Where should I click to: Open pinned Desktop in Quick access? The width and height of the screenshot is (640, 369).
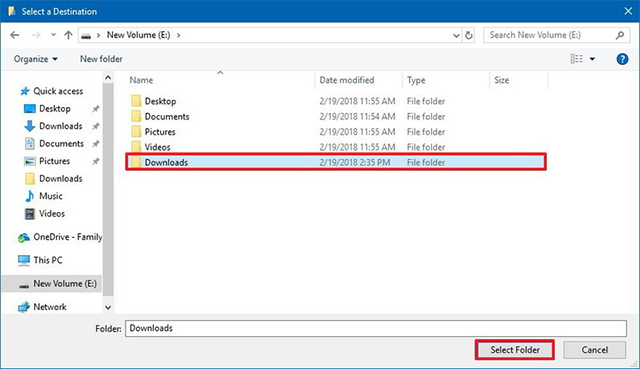(47, 109)
